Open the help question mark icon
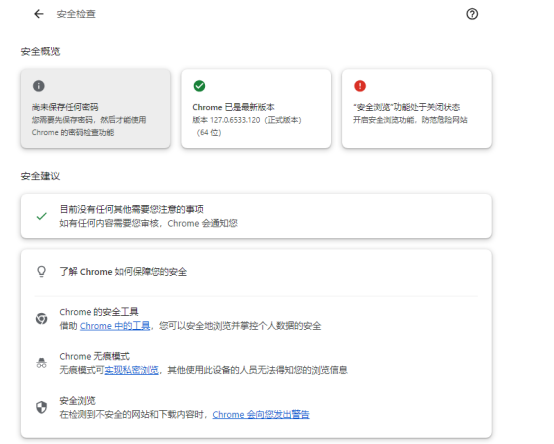 point(472,14)
